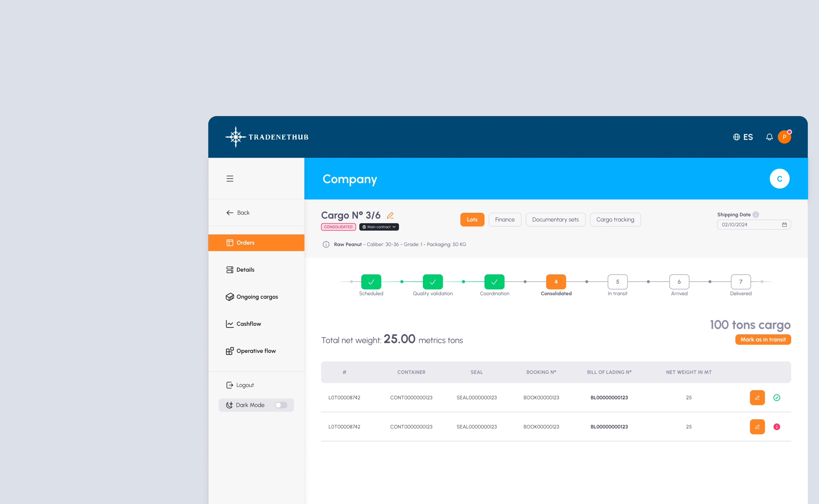Click the orange edit button in second lot row
819x504 pixels.
(x=757, y=427)
